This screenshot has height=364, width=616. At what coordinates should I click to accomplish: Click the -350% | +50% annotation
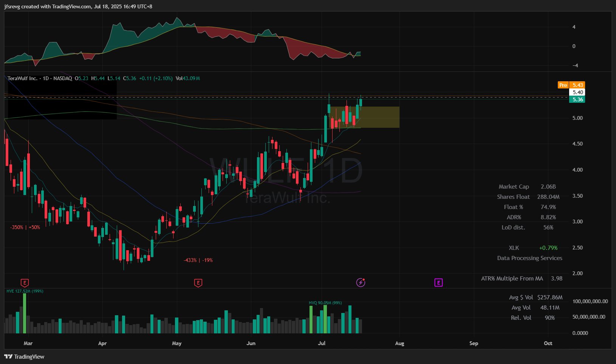(25, 227)
